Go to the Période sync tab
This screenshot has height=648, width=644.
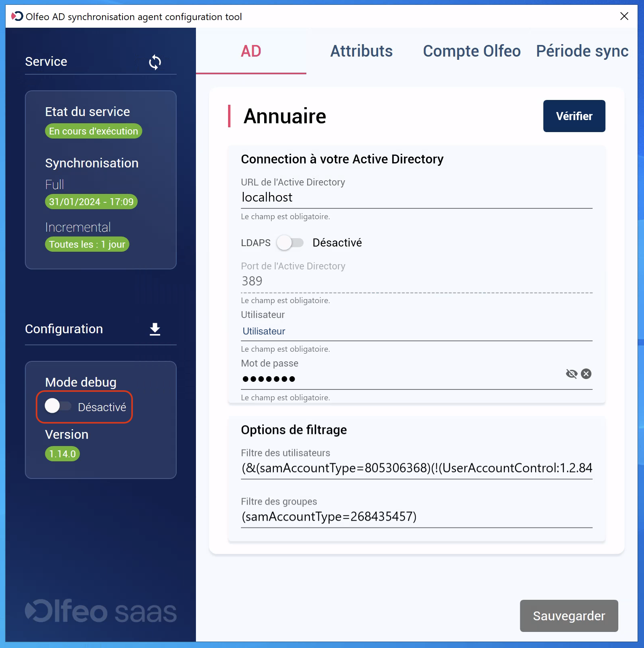coord(582,51)
